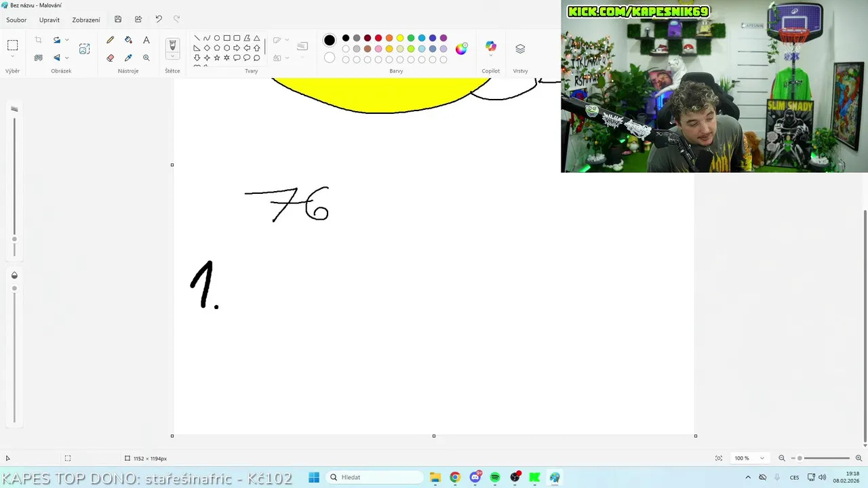Expand the rotate options dropdown arrow

click(x=66, y=40)
